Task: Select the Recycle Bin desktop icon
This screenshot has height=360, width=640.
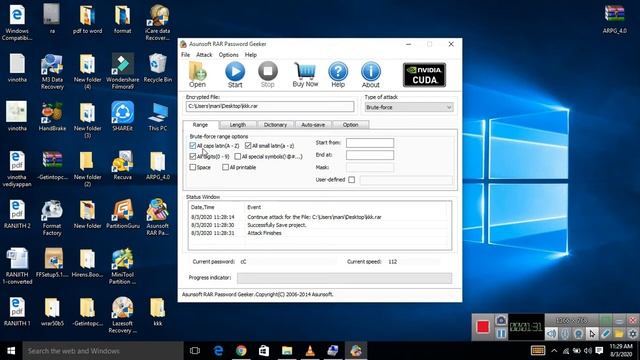Action: [158, 68]
